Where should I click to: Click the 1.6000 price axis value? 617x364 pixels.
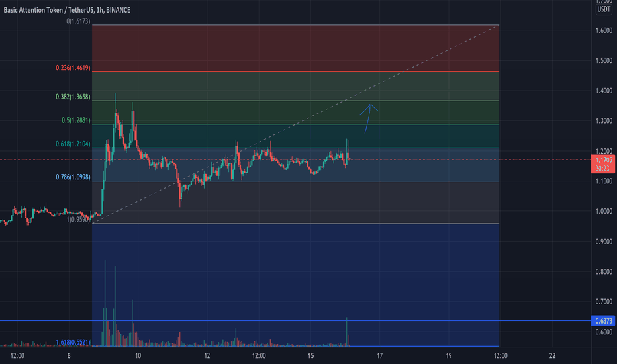[604, 30]
